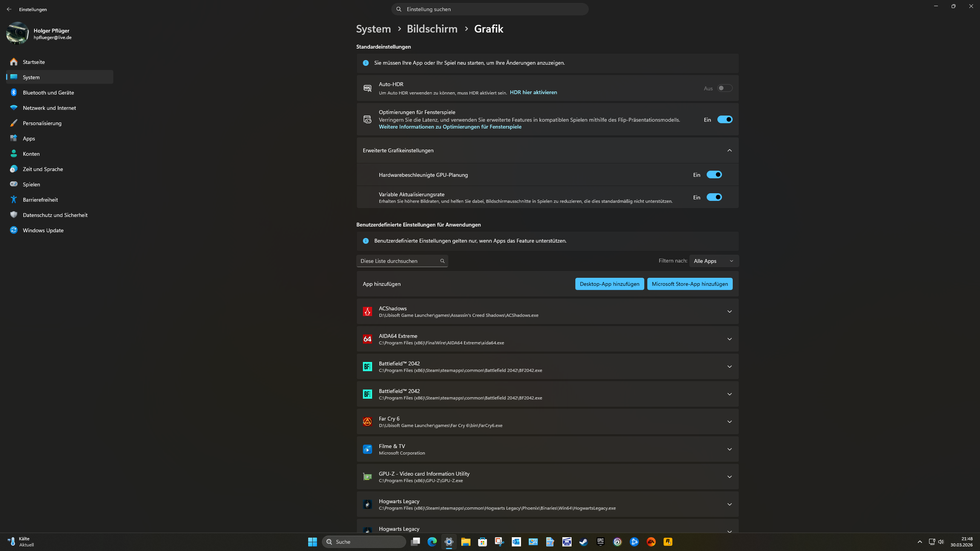980x551 pixels.
Task: Open Windows Update in the sidebar
Action: click(42, 230)
